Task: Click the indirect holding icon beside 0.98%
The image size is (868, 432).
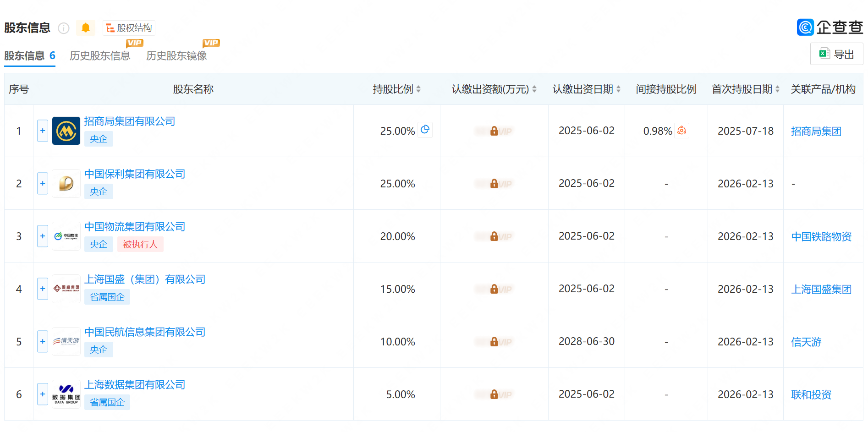Action: (681, 131)
